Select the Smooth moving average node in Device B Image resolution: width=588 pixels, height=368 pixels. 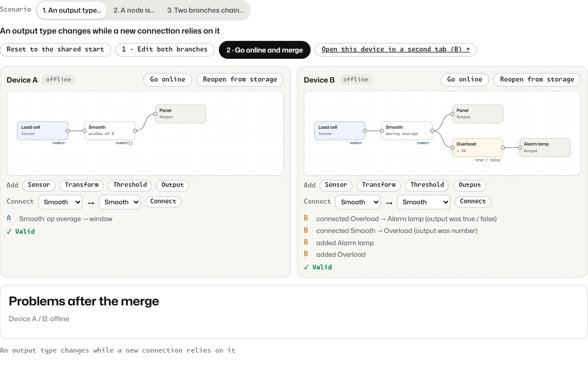(407, 131)
